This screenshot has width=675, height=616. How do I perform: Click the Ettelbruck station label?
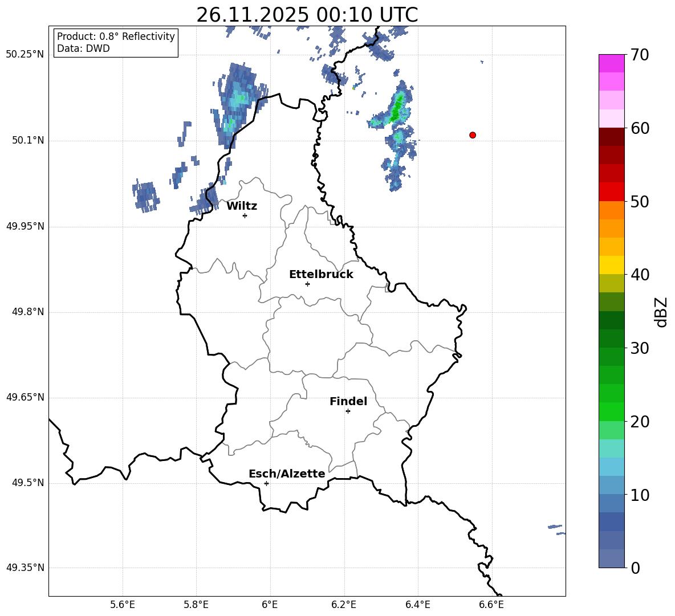[x=321, y=275]
